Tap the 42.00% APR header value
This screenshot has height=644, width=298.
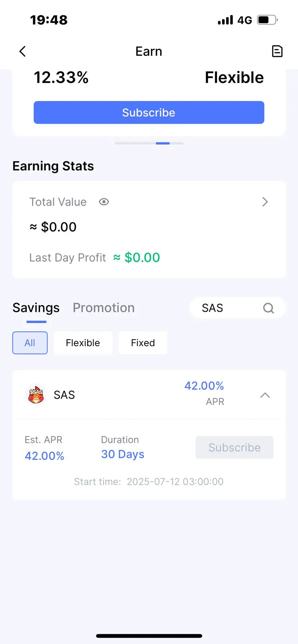(204, 386)
